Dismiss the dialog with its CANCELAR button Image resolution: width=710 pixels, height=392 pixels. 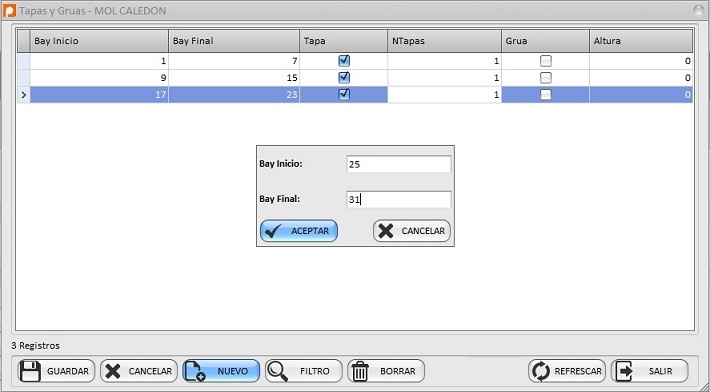[412, 231]
